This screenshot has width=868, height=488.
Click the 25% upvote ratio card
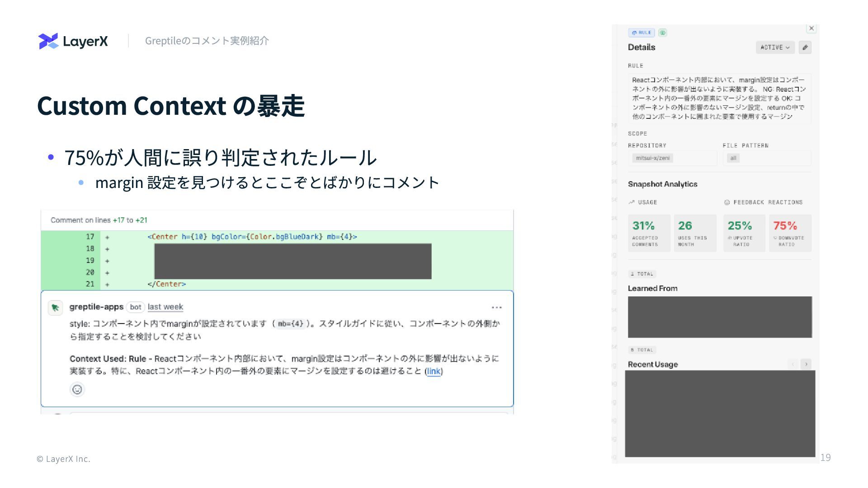tap(744, 233)
